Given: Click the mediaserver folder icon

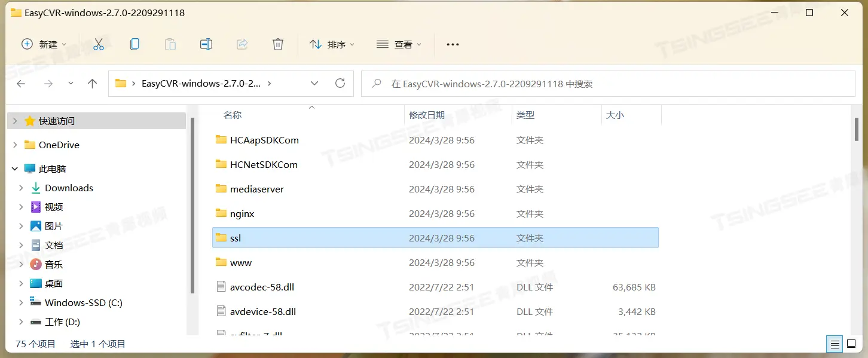Looking at the screenshot, I should click(221, 189).
